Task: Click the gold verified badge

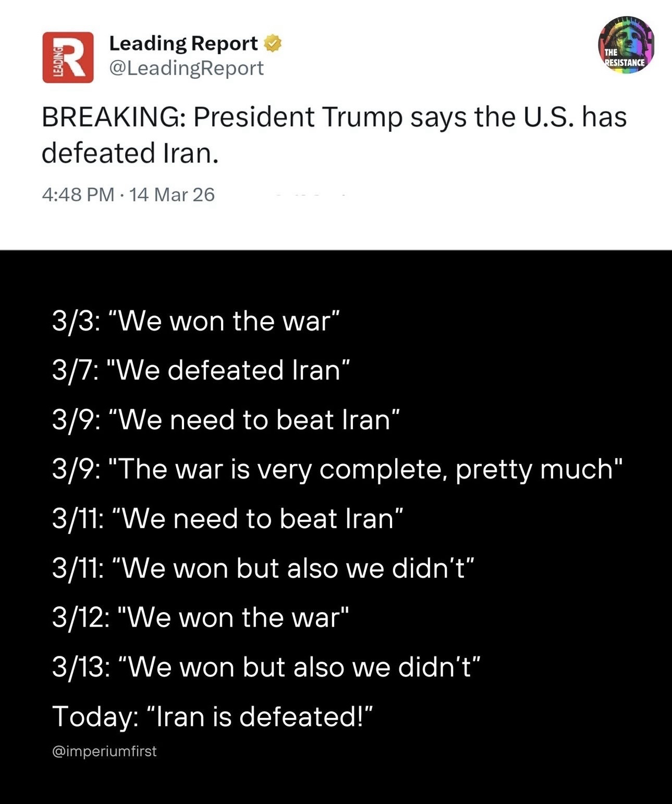Action: point(273,44)
